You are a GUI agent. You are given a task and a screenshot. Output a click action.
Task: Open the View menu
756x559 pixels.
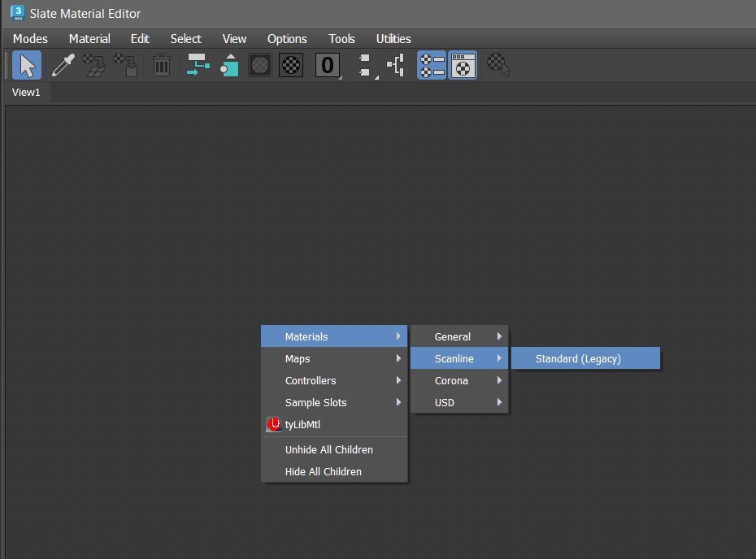pyautogui.click(x=234, y=38)
